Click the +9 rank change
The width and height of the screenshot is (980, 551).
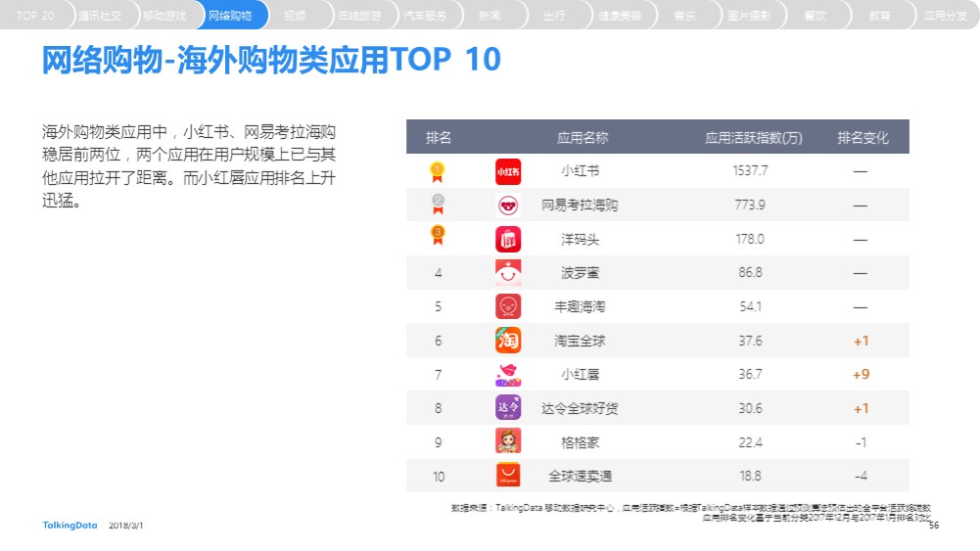tap(861, 374)
